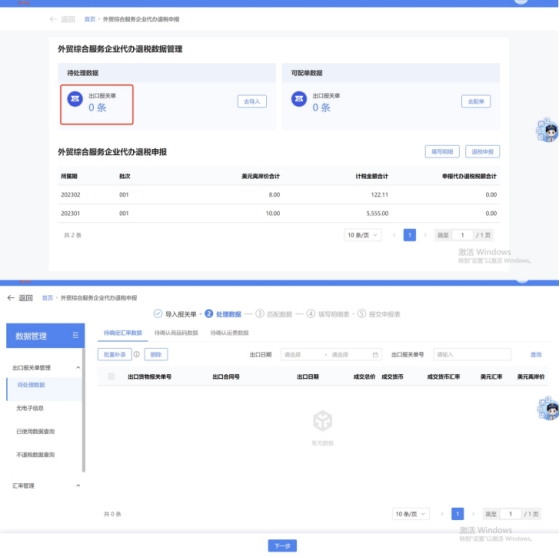Click the 下一步 button at the bottom
The width and height of the screenshot is (560, 558).
point(282,545)
